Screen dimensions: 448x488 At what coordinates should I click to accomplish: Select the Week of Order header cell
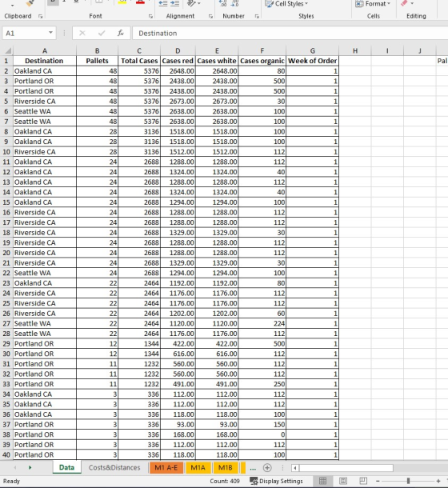(x=312, y=61)
